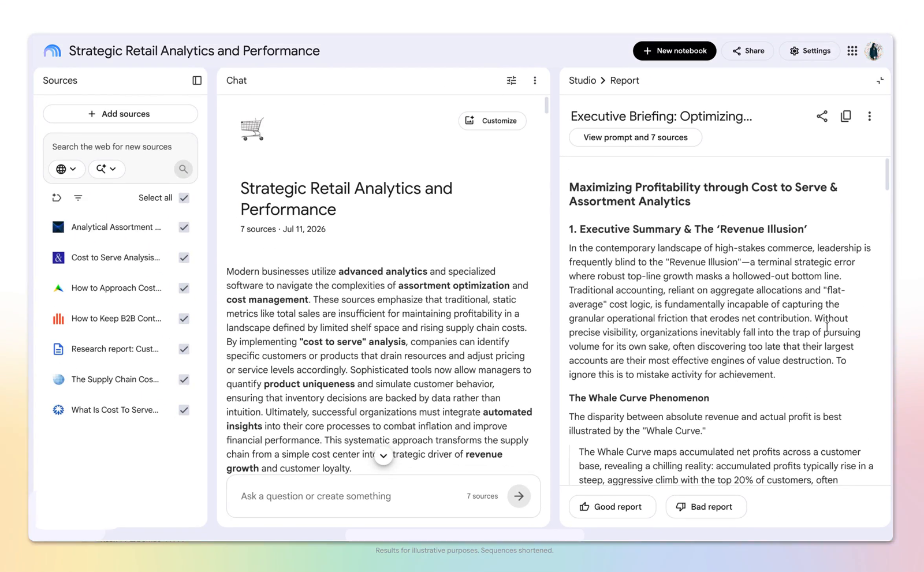Open Google apps grid icon
The image size is (924, 572).
coord(852,51)
